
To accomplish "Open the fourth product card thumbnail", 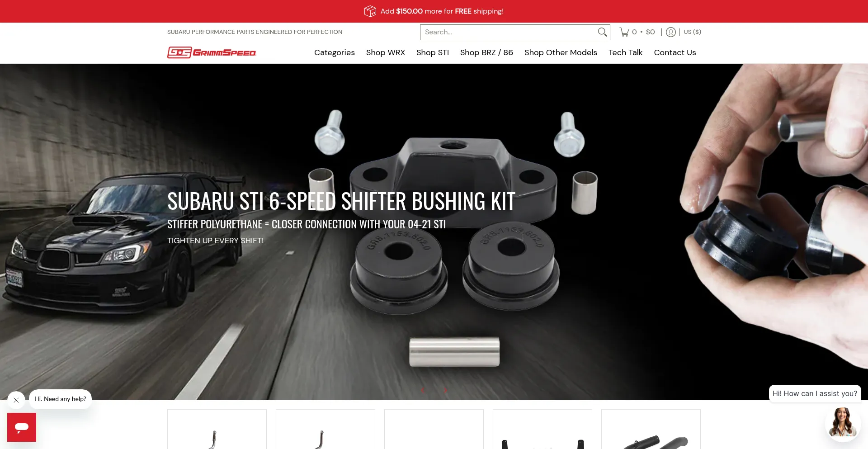I will click(542, 430).
